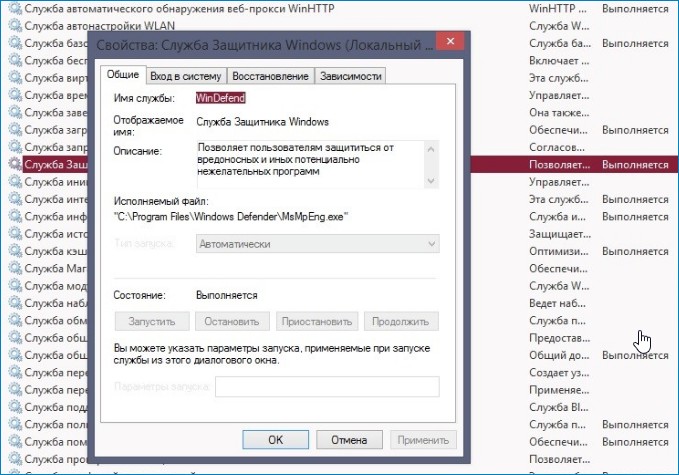Image resolution: width=679 pixels, height=475 pixels.
Task: Switch to the Вход в систему tab
Action: (185, 76)
